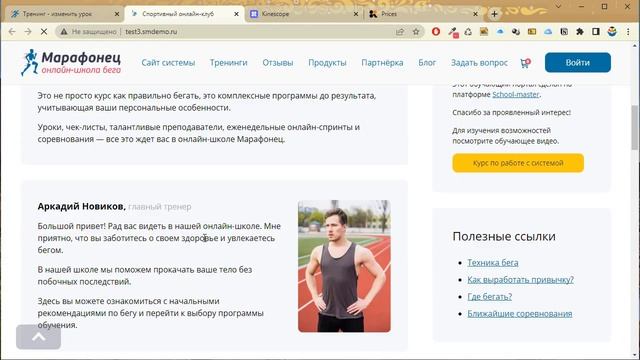Open the Chrome profile avatar
This screenshot has height=360, width=640.
click(x=612, y=31)
